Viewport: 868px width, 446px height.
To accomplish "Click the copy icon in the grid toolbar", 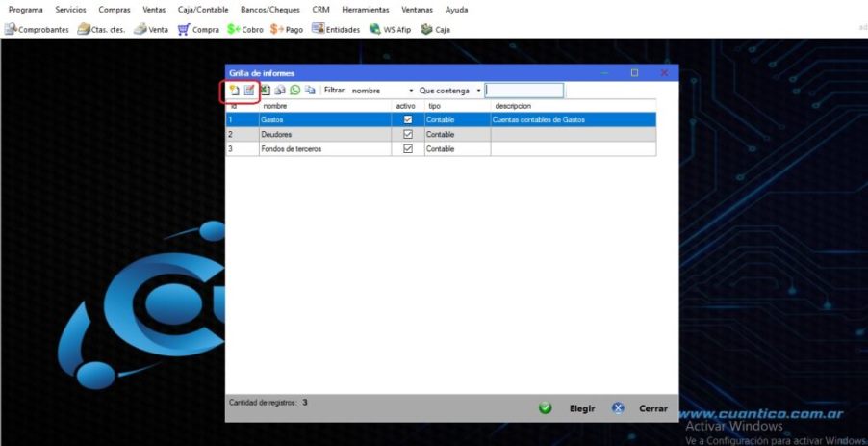I will 310,90.
